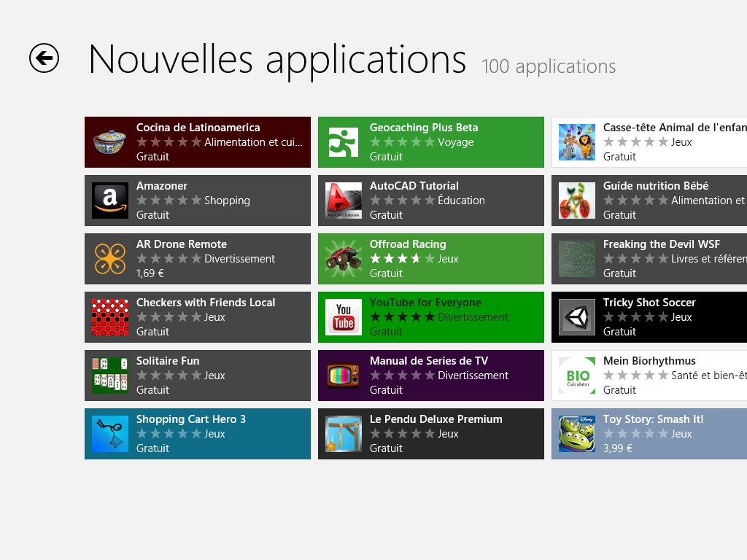Click the Gratuit label on Solitaire Fun
The image size is (747, 560).
pyautogui.click(x=153, y=390)
